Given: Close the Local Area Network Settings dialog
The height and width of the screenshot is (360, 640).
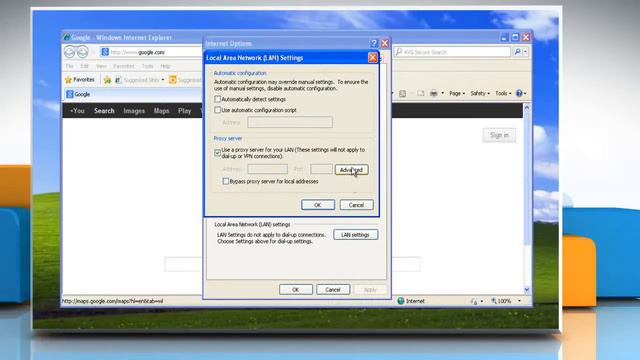Looking at the screenshot, I should tap(372, 58).
